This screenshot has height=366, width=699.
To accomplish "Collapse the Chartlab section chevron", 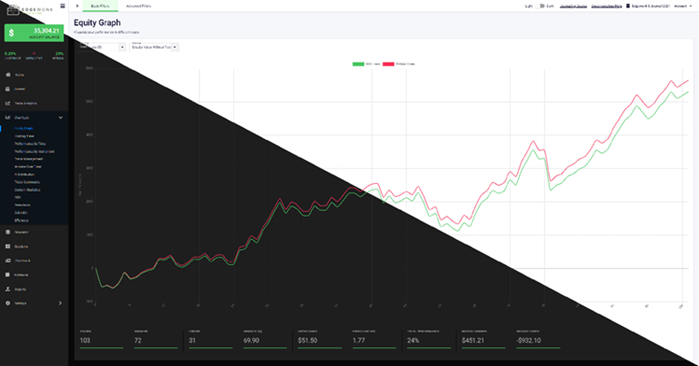I will (61, 118).
